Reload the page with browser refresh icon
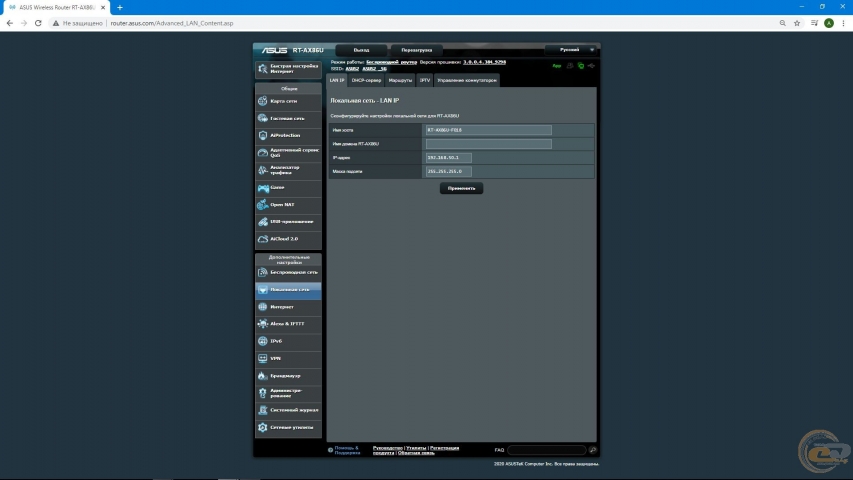The image size is (853, 480). pos(38,23)
